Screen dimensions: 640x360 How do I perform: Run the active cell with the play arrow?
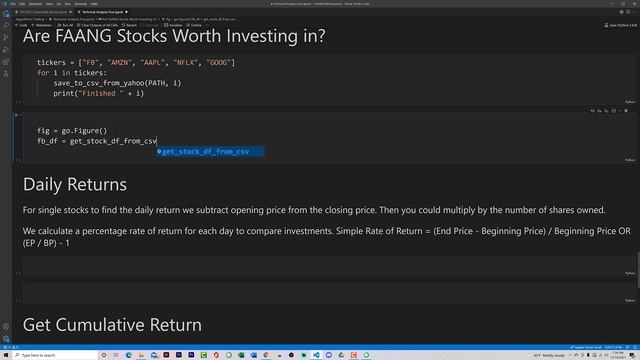coord(17,116)
